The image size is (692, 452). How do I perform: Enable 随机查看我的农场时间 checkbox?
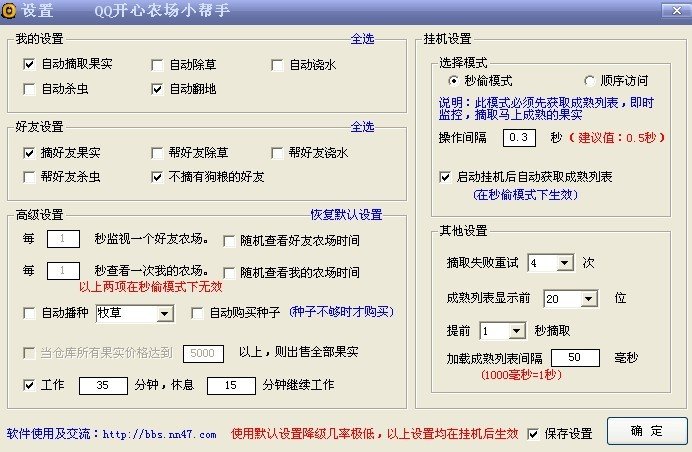(x=229, y=273)
